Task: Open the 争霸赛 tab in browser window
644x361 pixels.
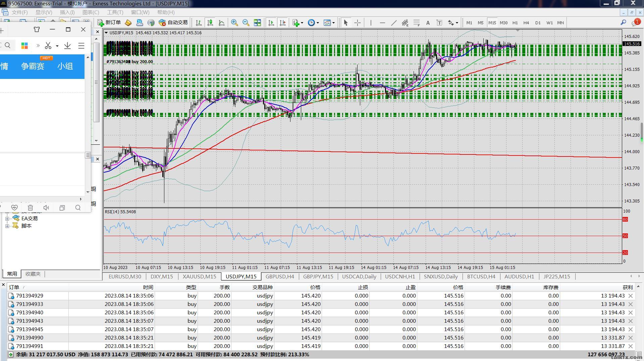Action: point(33,66)
